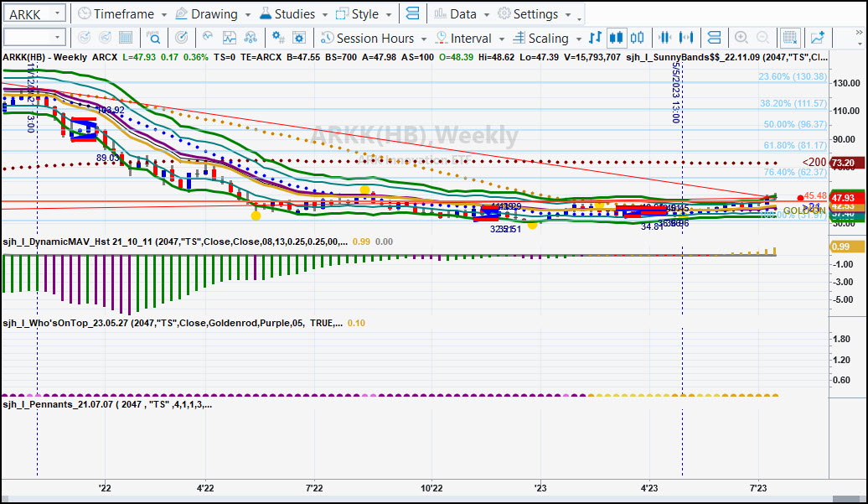Click the Style dashed-square icon

pyautogui.click(x=342, y=14)
